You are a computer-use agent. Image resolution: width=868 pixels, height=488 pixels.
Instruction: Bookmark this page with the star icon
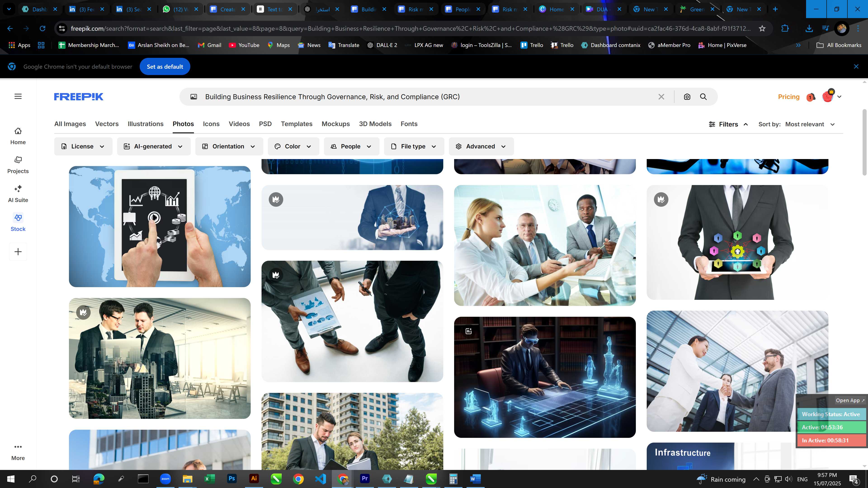(x=762, y=29)
